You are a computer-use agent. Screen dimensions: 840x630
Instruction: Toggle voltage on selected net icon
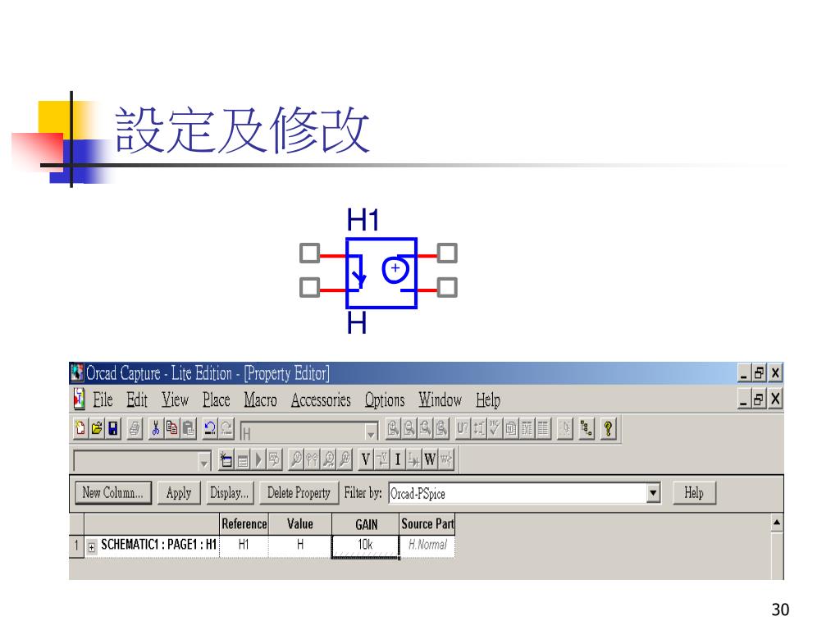tap(381, 459)
